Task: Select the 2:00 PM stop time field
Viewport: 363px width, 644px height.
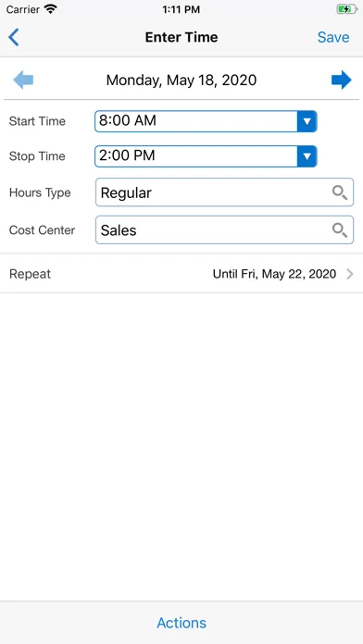Action: coord(206,156)
